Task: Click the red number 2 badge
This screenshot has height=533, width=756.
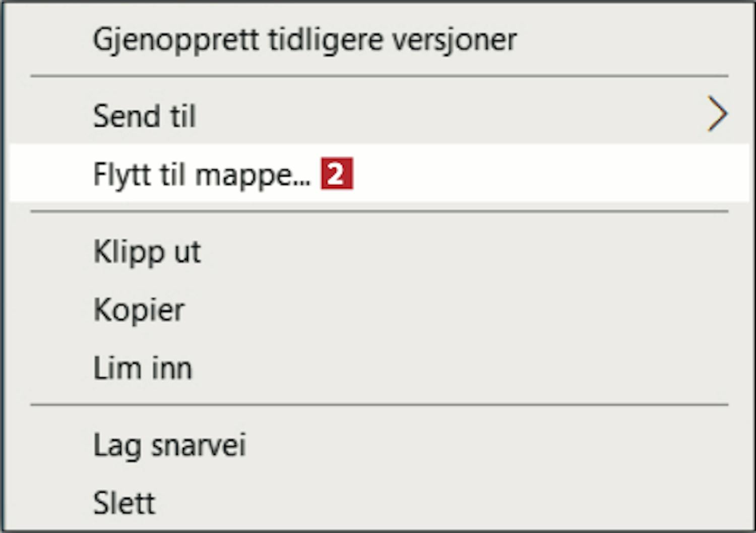Action: click(x=337, y=174)
